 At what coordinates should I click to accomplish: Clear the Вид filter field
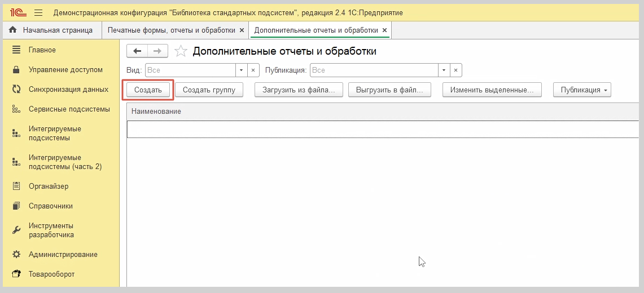point(253,70)
